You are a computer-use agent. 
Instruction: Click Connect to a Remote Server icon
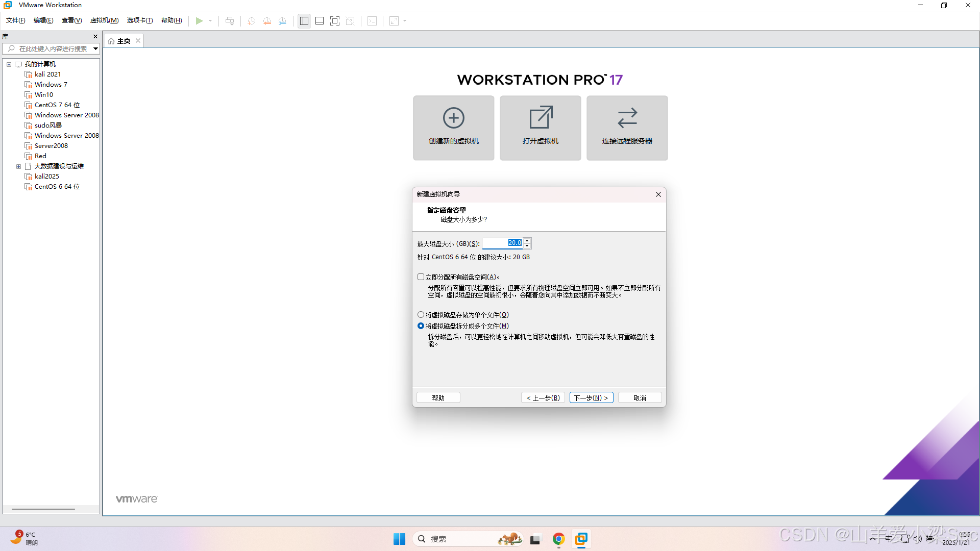pos(627,118)
